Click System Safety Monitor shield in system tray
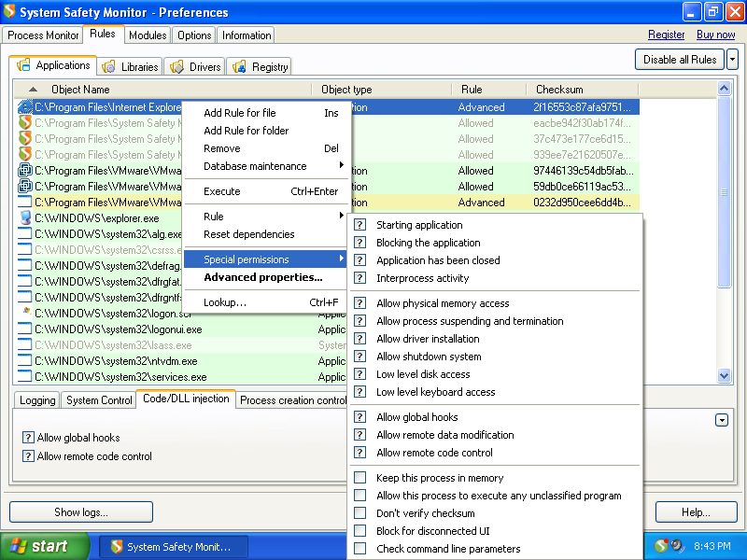 coord(661,546)
